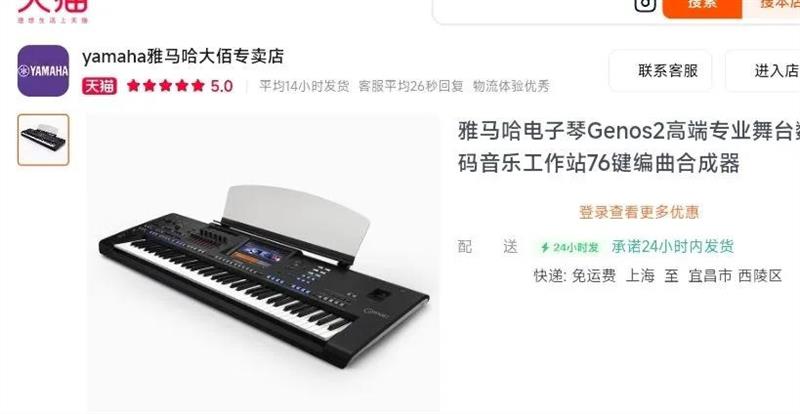
Task: Click the 5.0 rating score
Action: click(x=222, y=86)
